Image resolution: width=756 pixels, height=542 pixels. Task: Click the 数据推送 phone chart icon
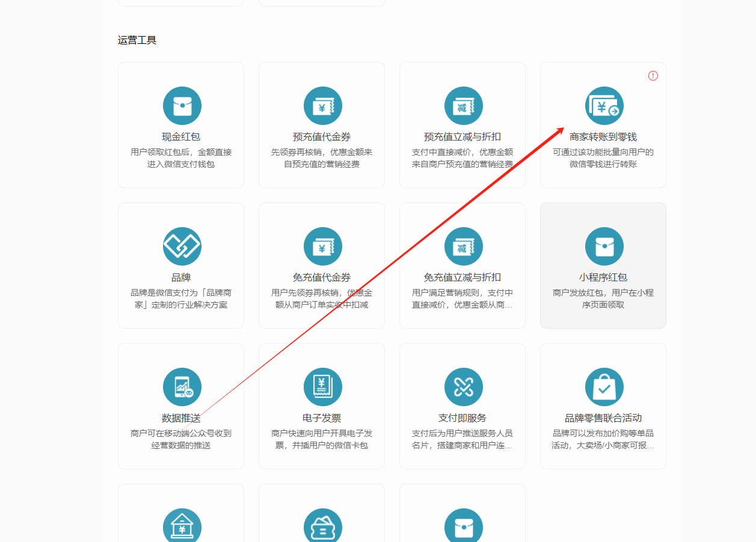pos(182,387)
